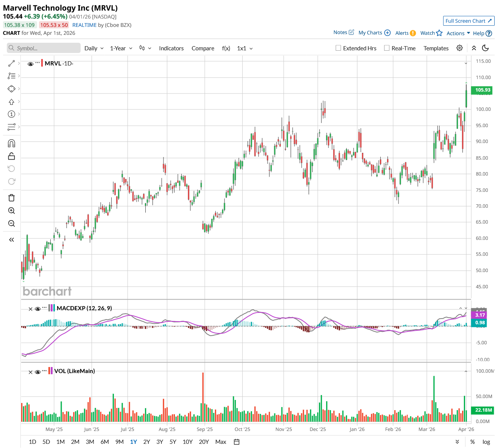This screenshot has height=448, width=495.
Task: Click the Watch star icon
Action: tap(439, 33)
